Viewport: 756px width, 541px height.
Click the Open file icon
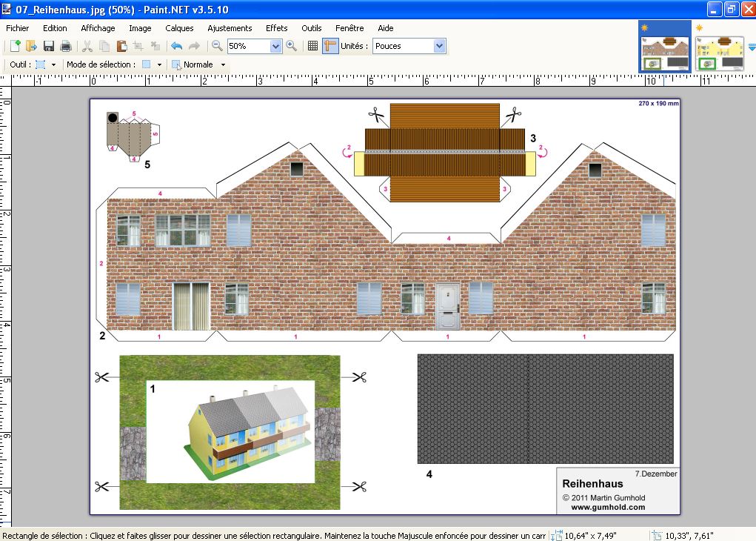click(32, 46)
